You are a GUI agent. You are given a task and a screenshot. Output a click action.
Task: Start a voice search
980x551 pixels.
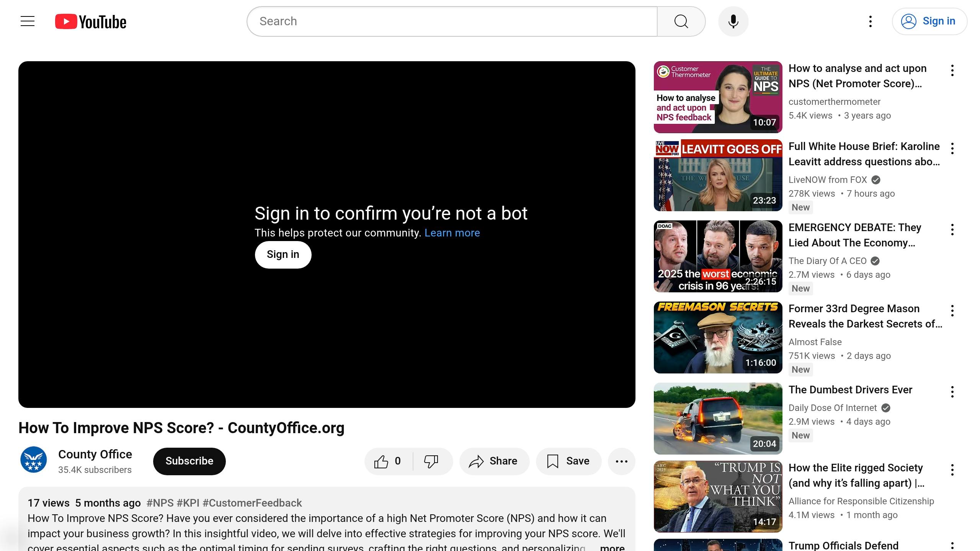(732, 21)
